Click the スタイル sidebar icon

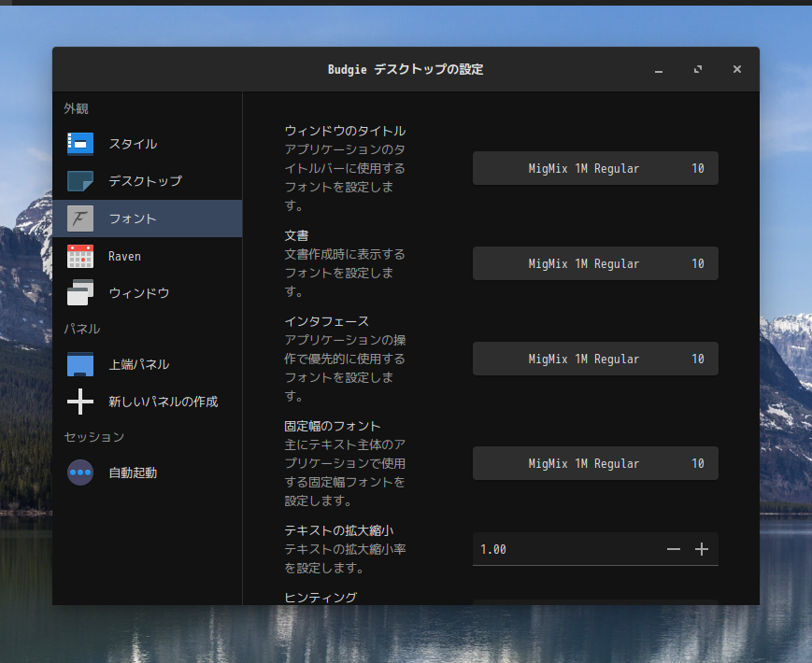click(80, 144)
